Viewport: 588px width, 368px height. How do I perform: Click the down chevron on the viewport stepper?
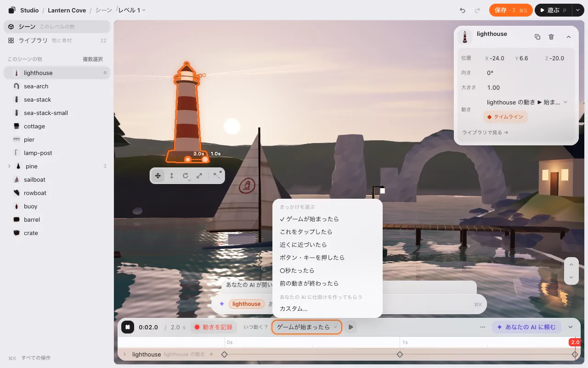coord(571,277)
